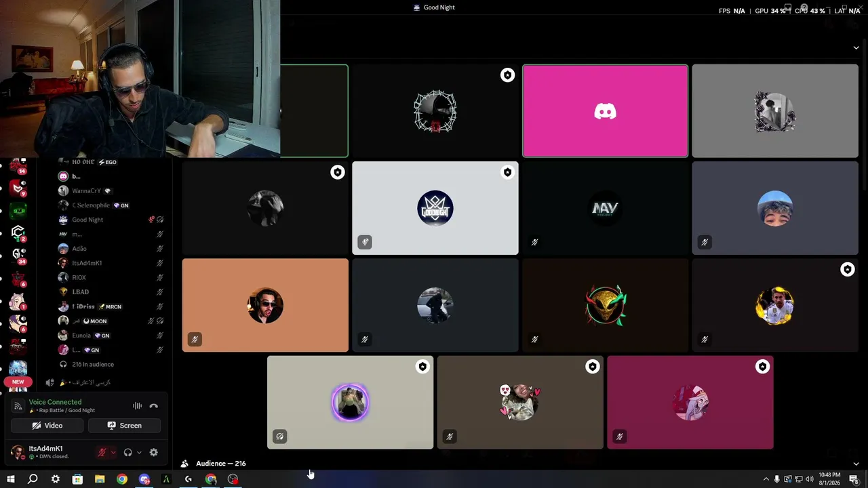Select the pink Discord logo speaker tile
The width and height of the screenshot is (868, 488).
(605, 110)
